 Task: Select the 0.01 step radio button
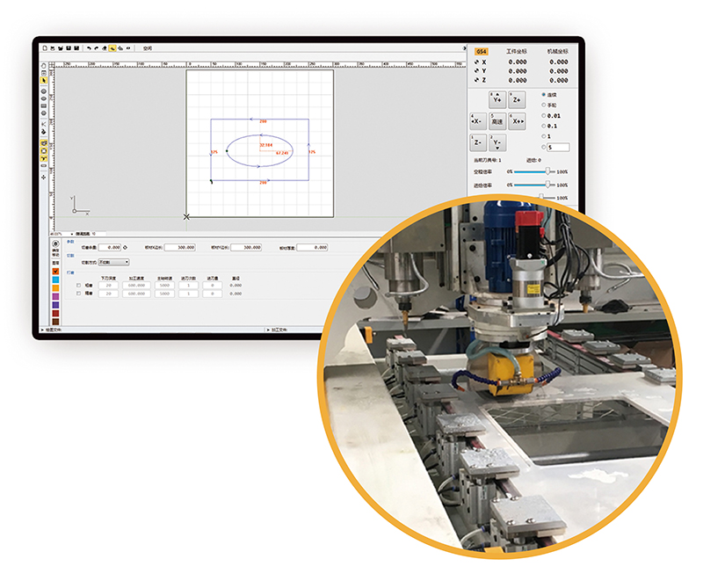coord(543,115)
